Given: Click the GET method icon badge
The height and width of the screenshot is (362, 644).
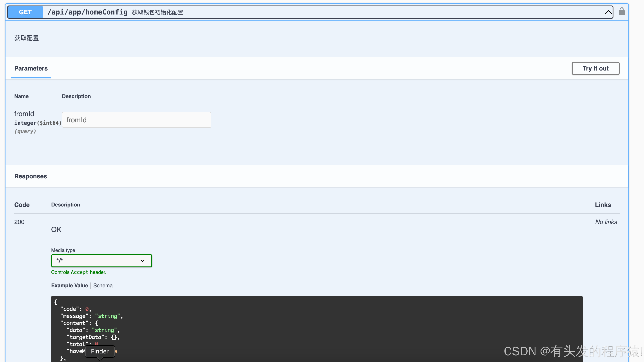Looking at the screenshot, I should tap(25, 12).
